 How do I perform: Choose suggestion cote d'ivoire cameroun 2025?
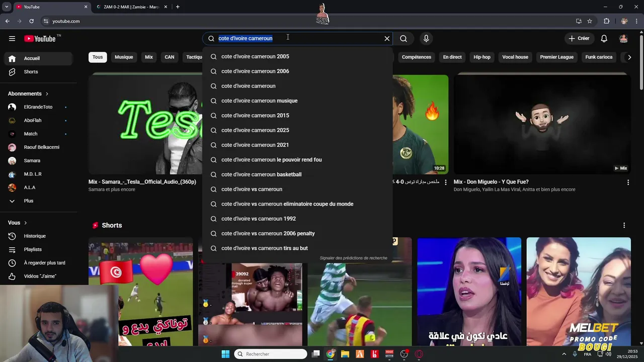coord(297,130)
